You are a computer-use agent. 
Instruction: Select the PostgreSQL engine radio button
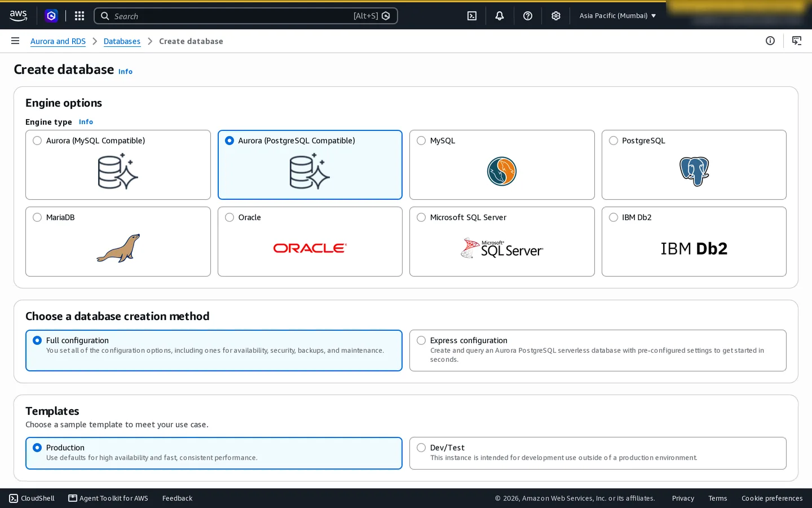tap(614, 141)
